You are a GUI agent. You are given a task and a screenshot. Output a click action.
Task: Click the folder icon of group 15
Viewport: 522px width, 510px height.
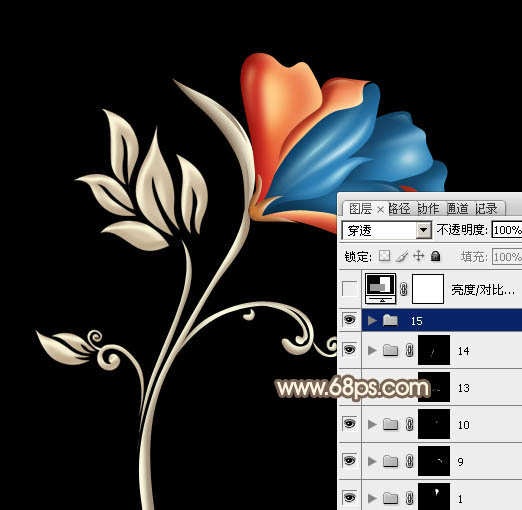[390, 320]
